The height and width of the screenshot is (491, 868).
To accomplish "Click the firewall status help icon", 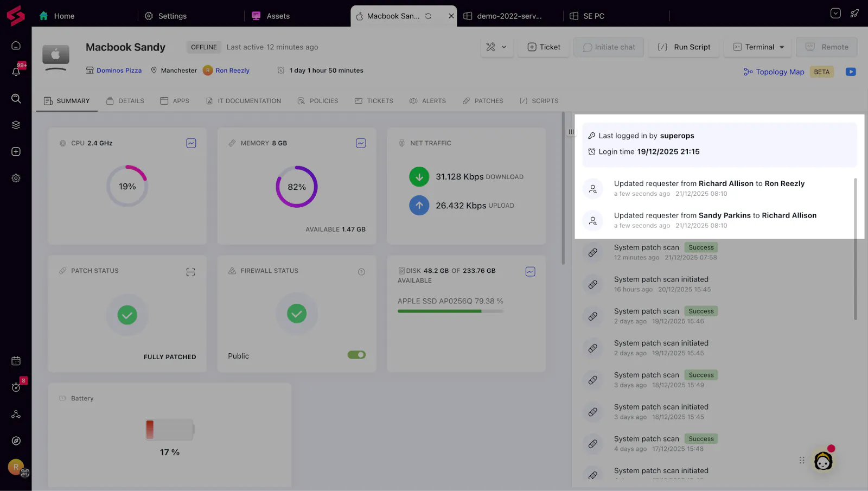I will (361, 272).
